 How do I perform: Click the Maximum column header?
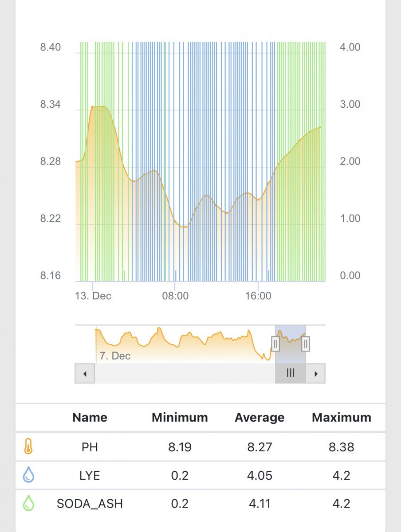pos(341,418)
